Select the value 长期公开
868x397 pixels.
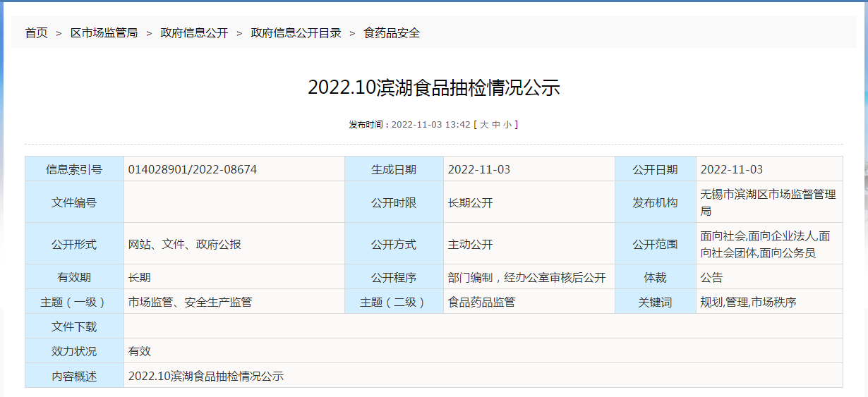point(471,202)
